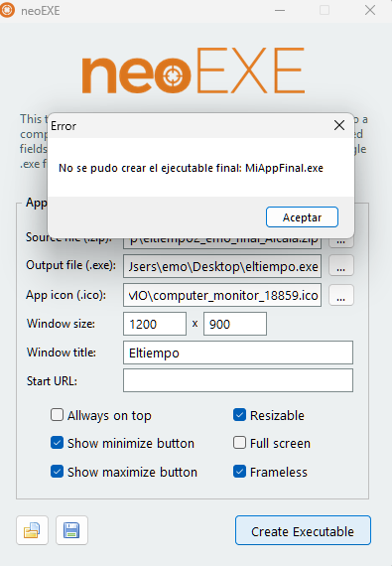Click the Window title field with Eltiempo
Image resolution: width=392 pixels, height=566 pixels.
[x=238, y=353]
